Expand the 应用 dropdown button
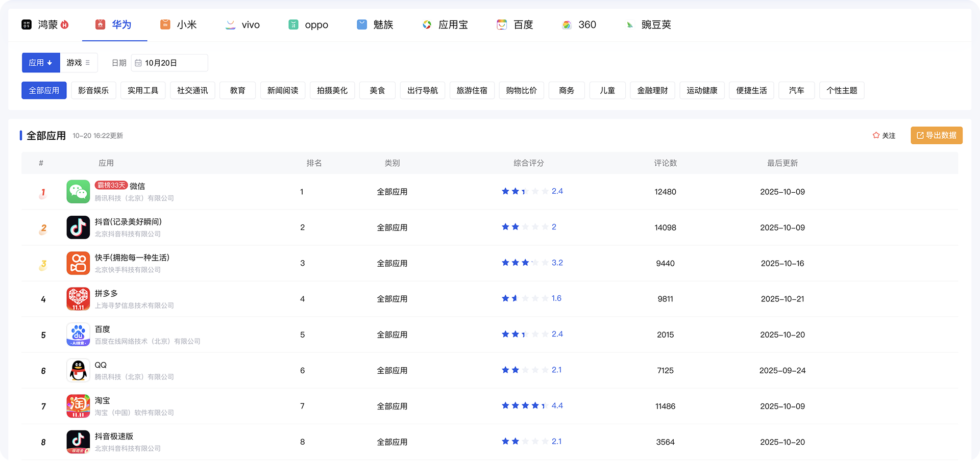Viewport: 980px width, 461px height. (41, 63)
